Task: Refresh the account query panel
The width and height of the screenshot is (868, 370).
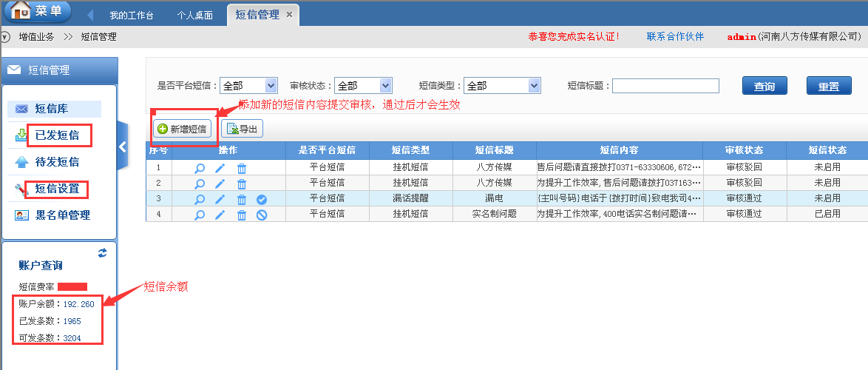Action: pos(103,253)
